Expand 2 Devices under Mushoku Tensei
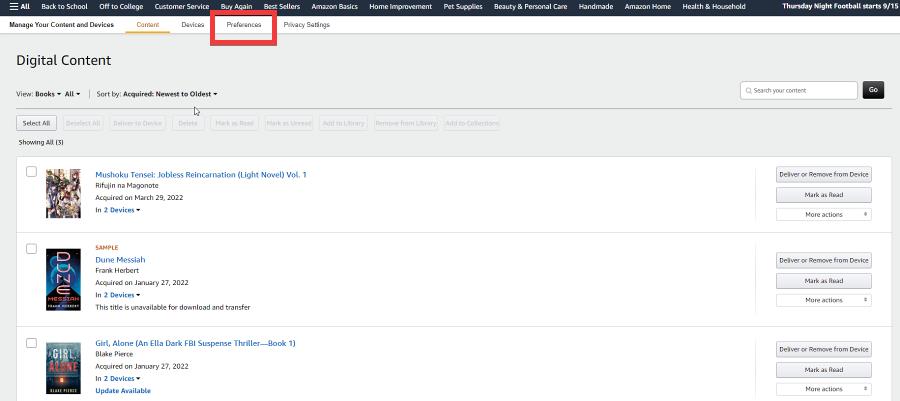900x401 pixels. click(122, 211)
